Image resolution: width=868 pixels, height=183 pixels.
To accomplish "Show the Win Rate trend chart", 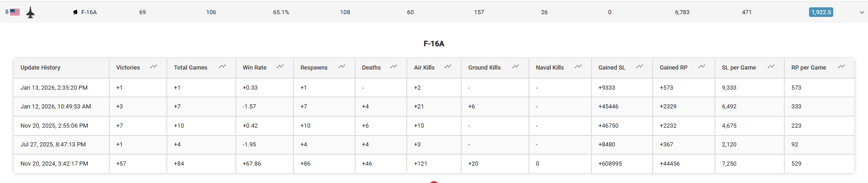I will click(280, 67).
